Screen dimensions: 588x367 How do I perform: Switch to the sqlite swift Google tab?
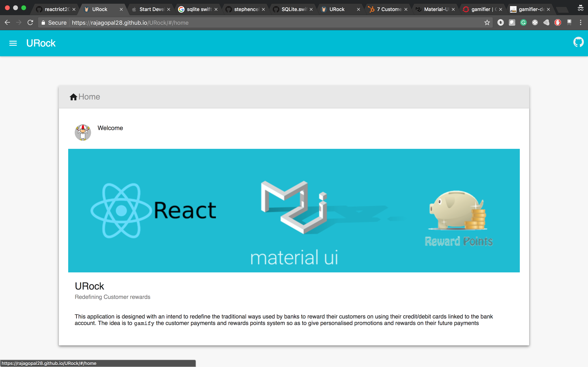point(197,9)
